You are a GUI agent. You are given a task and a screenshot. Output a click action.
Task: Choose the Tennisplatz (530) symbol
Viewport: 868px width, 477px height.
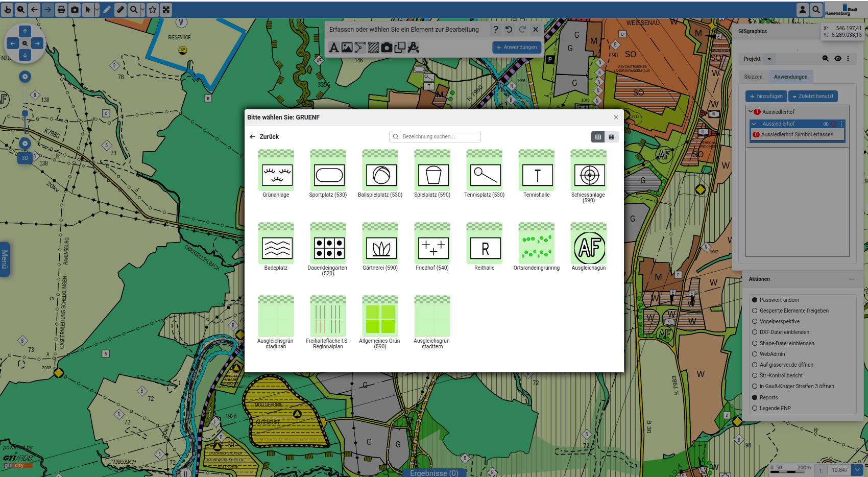coord(485,174)
